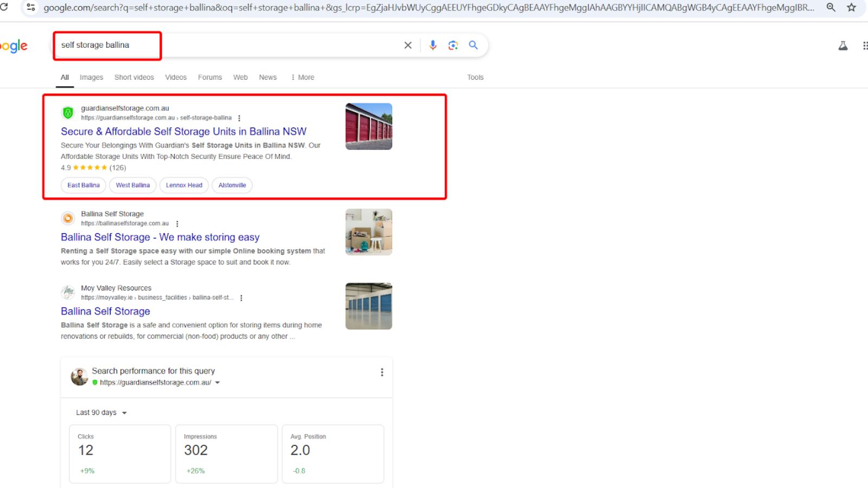868x488 pixels.
Task: Switch to the Short videos tab
Action: point(134,77)
